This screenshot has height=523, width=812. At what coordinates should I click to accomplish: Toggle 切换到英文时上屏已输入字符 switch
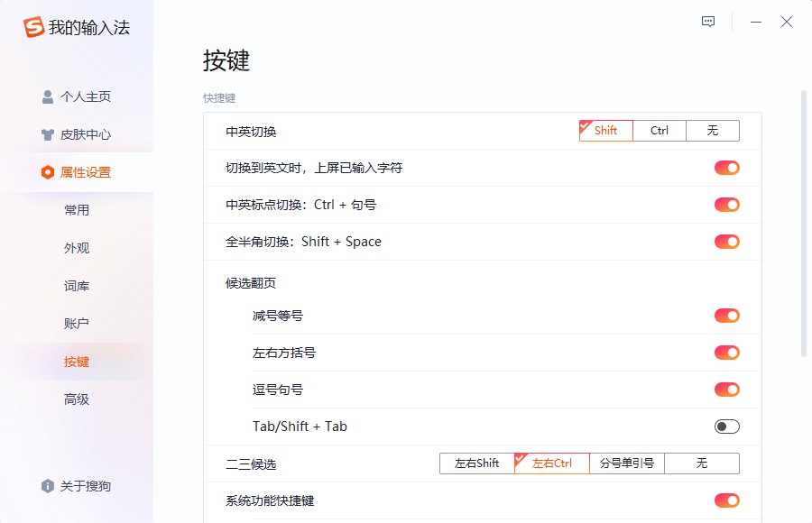727,168
